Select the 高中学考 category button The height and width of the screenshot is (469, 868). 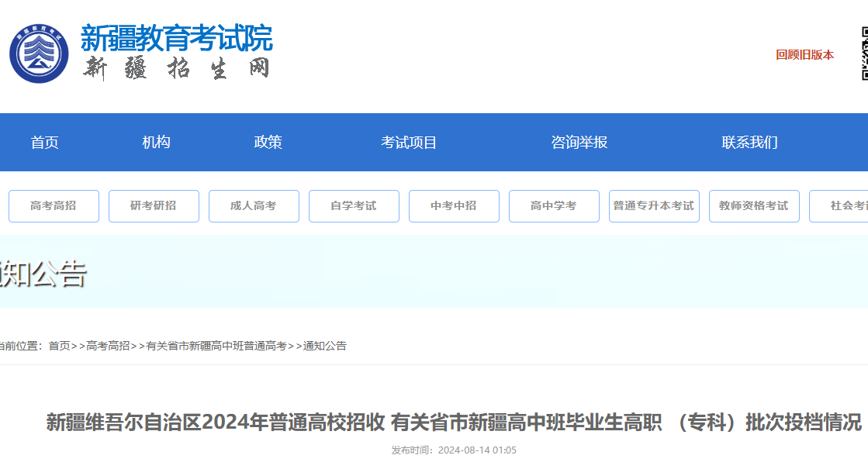click(x=554, y=206)
